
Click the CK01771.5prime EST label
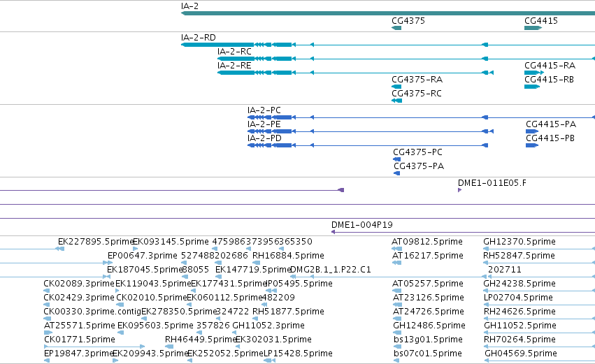[80, 340]
